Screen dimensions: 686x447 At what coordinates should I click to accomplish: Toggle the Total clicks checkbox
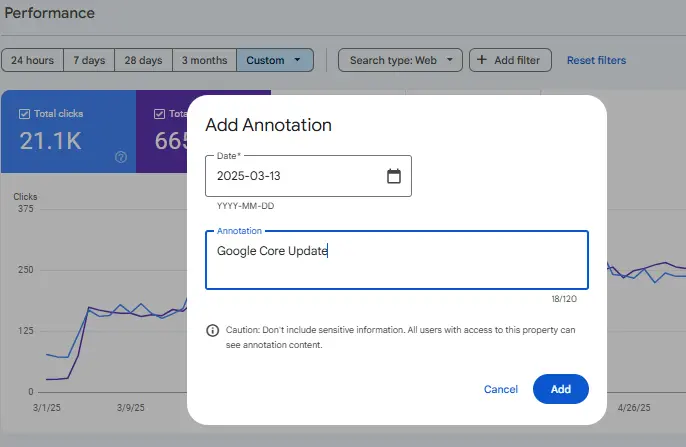25,114
